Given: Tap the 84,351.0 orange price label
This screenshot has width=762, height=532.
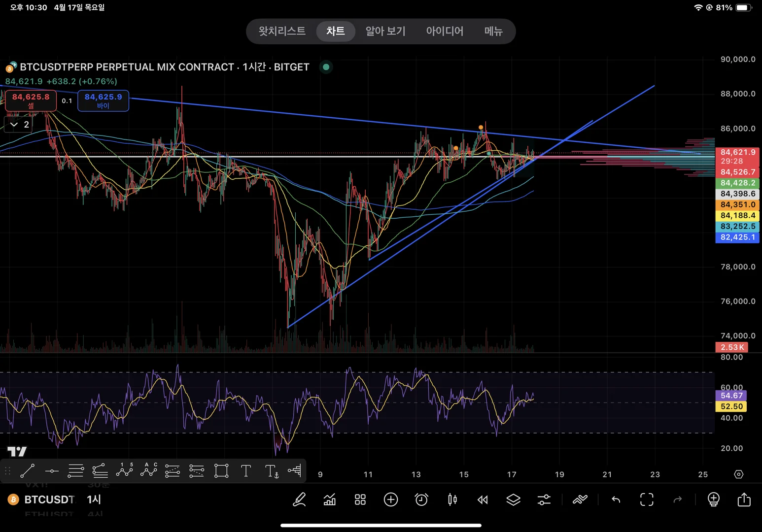Looking at the screenshot, I should pyautogui.click(x=737, y=204).
